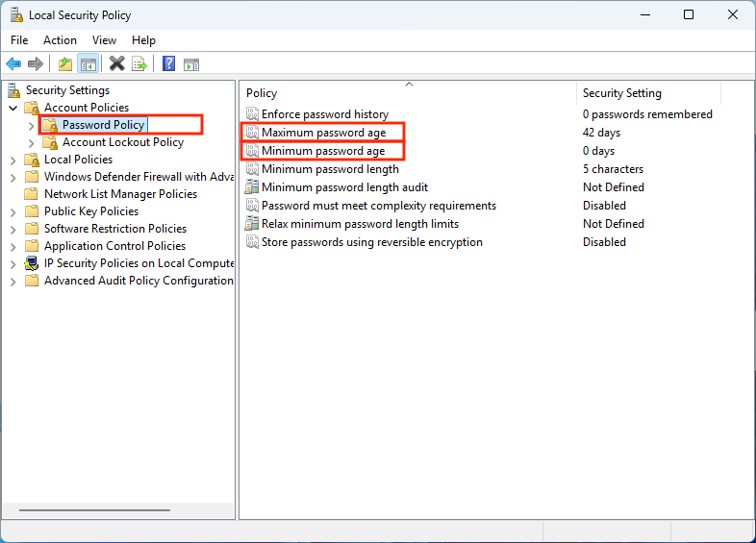756x543 pixels.
Task: Click the Delete X toolbar icon
Action: click(x=116, y=63)
